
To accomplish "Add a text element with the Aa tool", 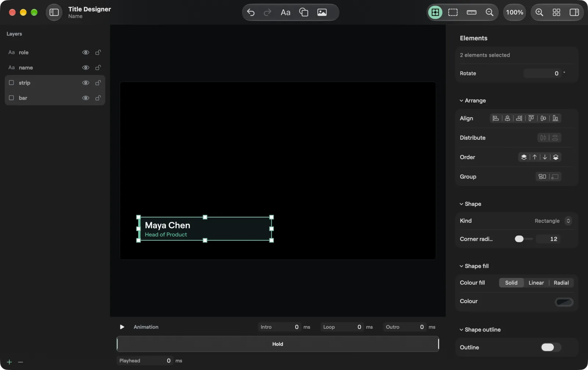I will pyautogui.click(x=286, y=12).
